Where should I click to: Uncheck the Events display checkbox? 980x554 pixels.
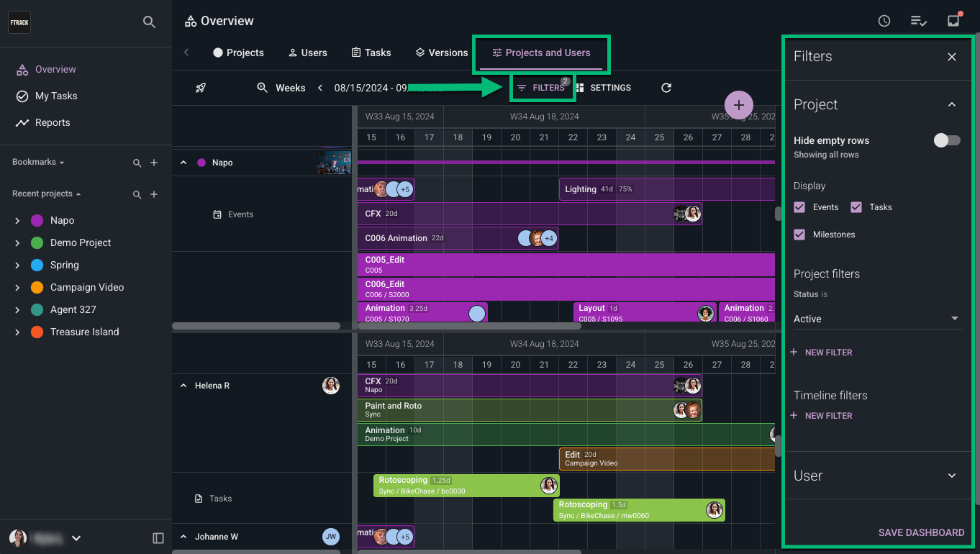(799, 207)
